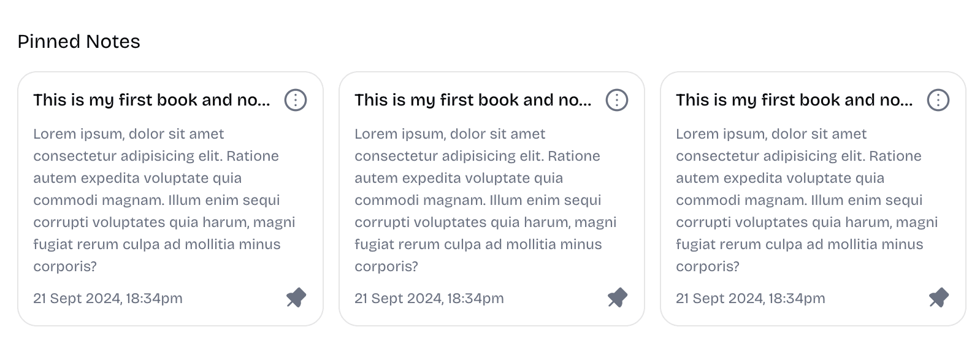Unpin the first note using pin icon
Screen dimensions: 980x362
tap(296, 298)
